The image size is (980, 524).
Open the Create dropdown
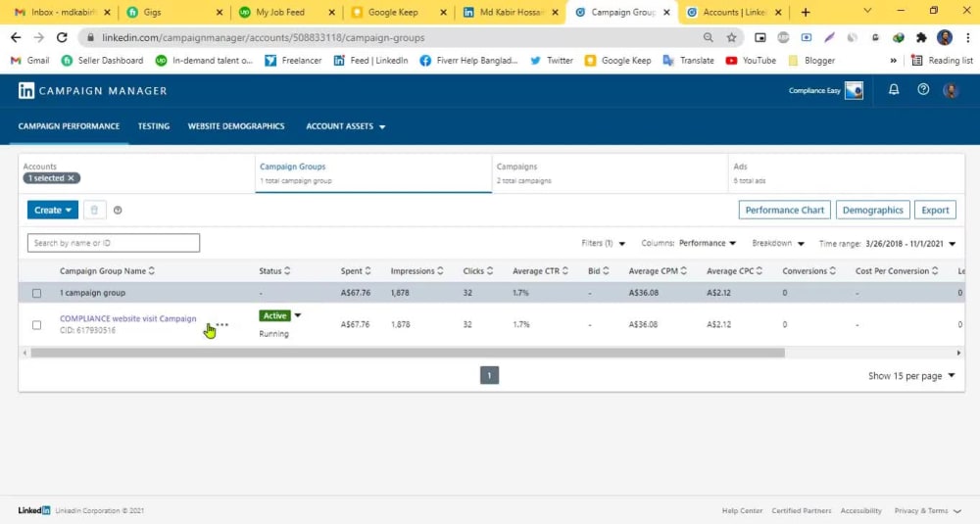coord(53,210)
